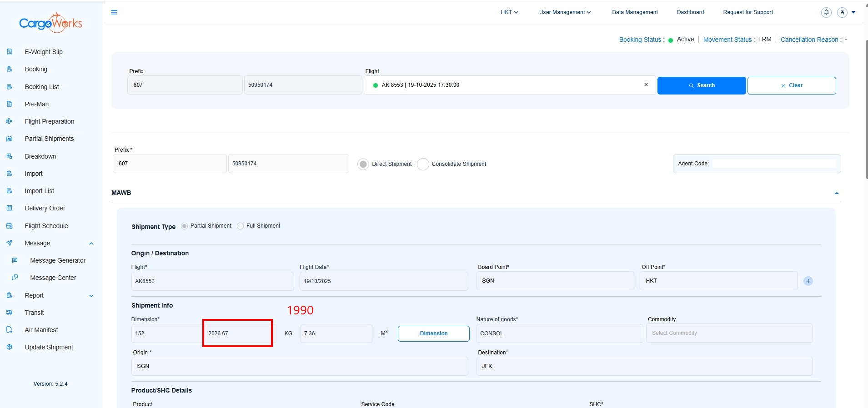Open the notification bell icon

[826, 12]
